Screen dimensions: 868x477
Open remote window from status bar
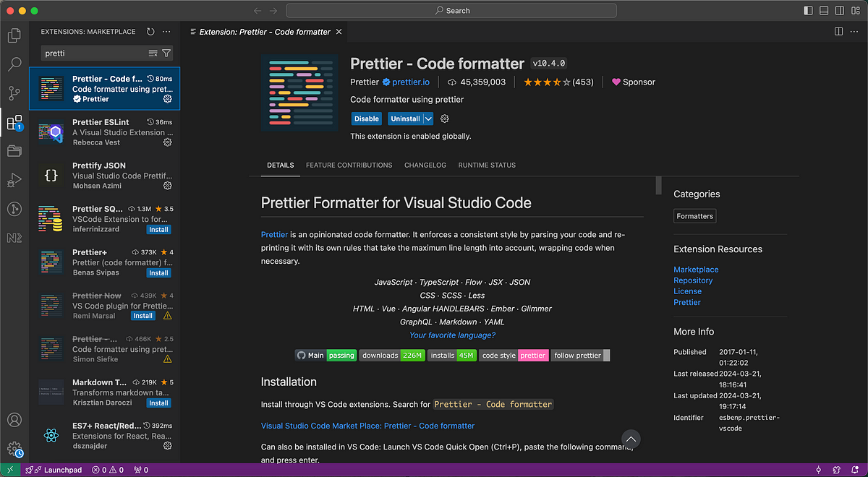click(9, 470)
